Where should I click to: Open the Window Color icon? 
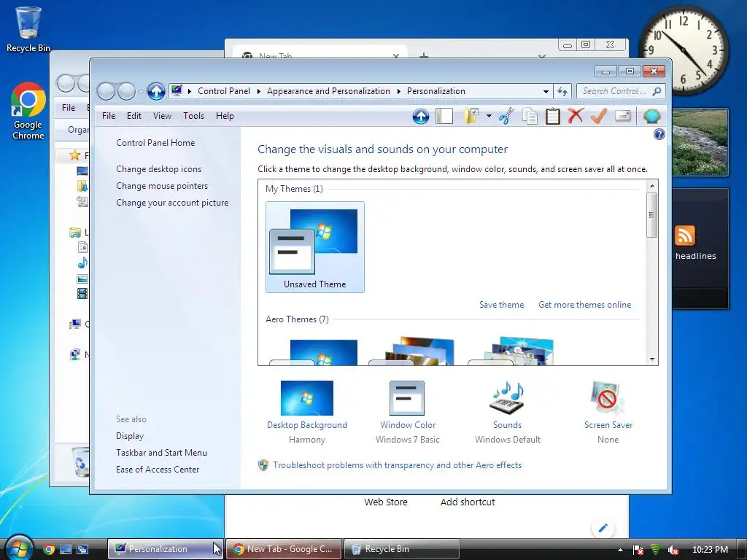pyautogui.click(x=407, y=398)
